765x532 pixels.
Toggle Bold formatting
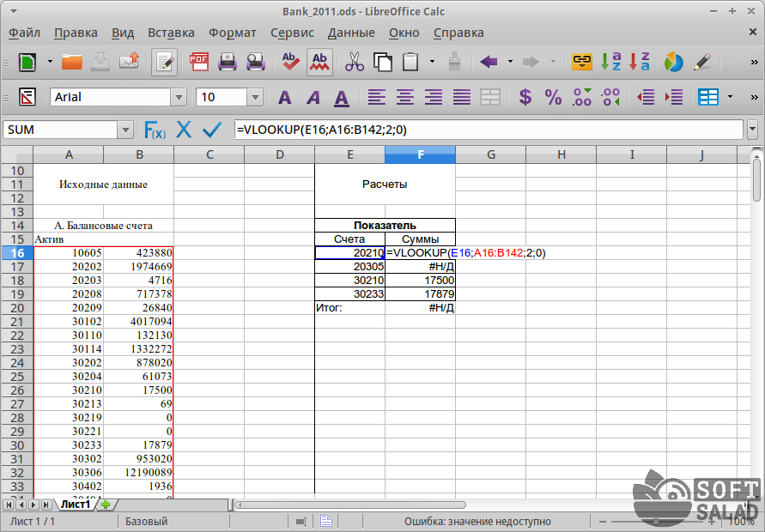pos(284,97)
